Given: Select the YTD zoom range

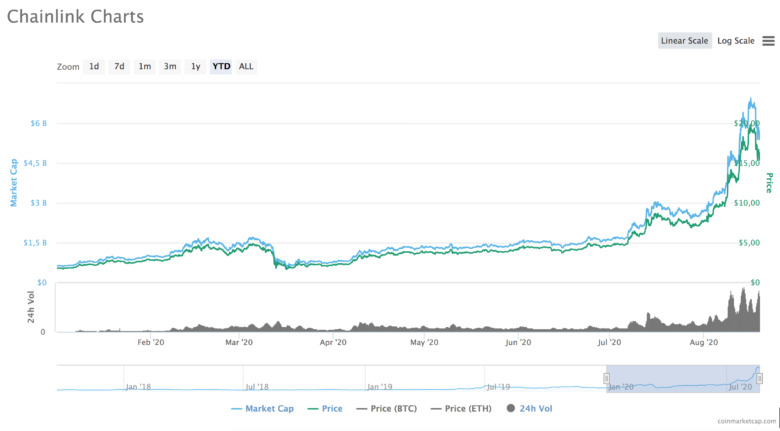Looking at the screenshot, I should (x=221, y=66).
